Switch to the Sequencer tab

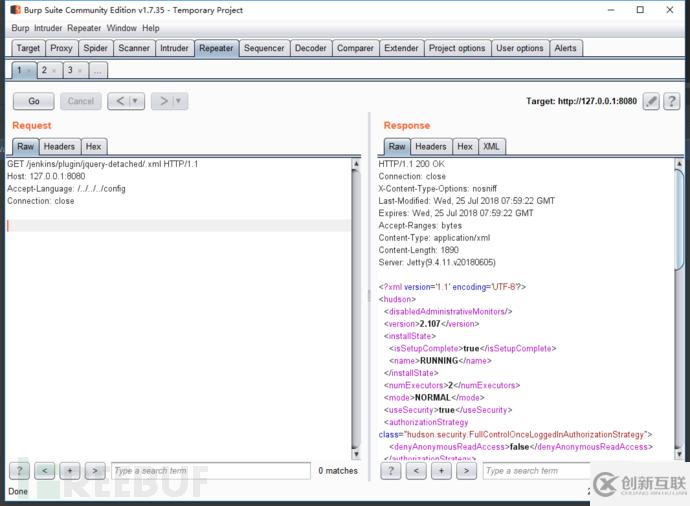(x=264, y=48)
